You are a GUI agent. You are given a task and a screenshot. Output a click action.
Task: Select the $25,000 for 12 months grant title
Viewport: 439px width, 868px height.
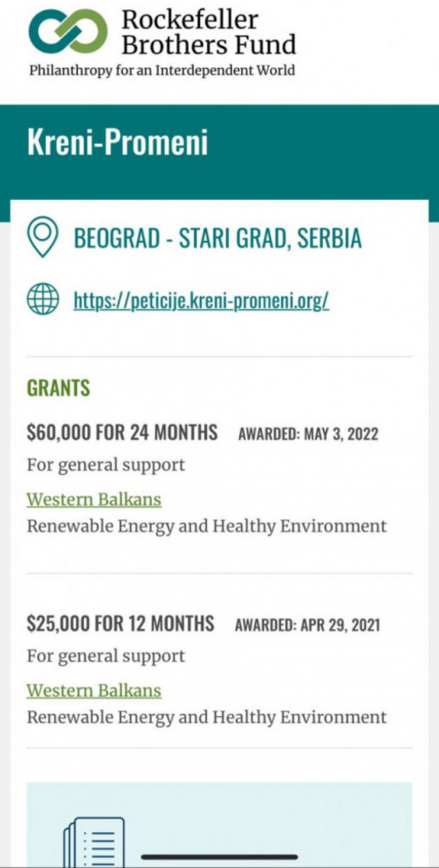pyautogui.click(x=120, y=624)
